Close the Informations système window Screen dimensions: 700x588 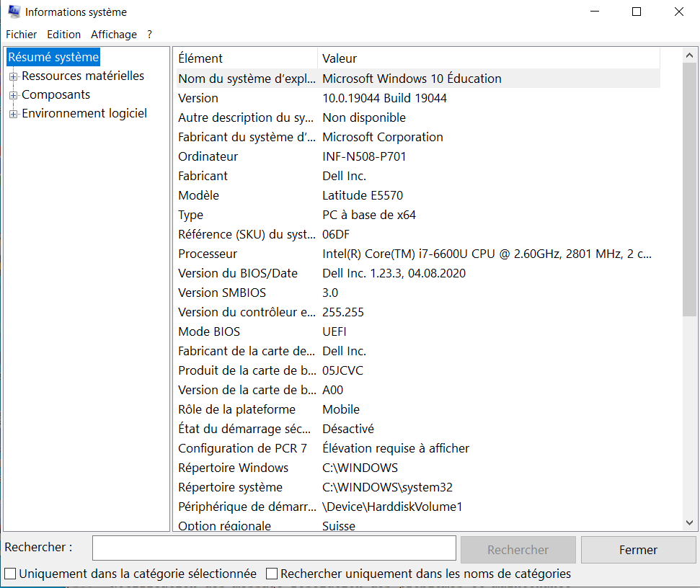(678, 12)
